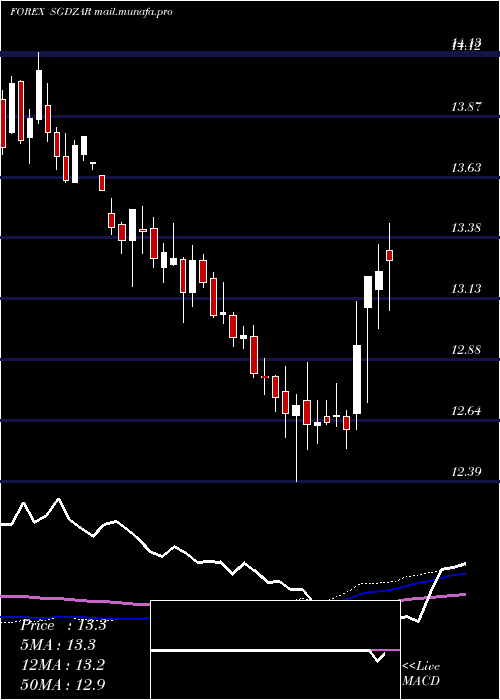The width and height of the screenshot is (500, 700).
Task: Click the 13.13 price axis label
Action: 467,289
